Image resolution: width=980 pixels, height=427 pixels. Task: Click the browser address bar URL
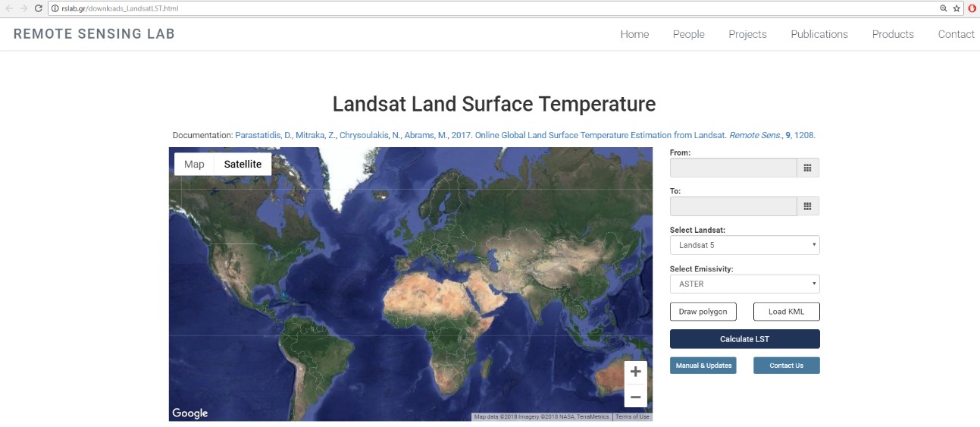[x=120, y=8]
